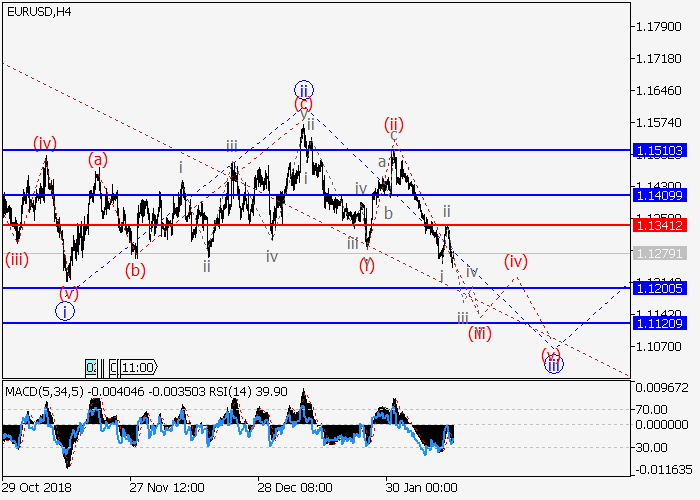
Task: Select the EURUSD,H4 chart title
Action: [x=31, y=11]
